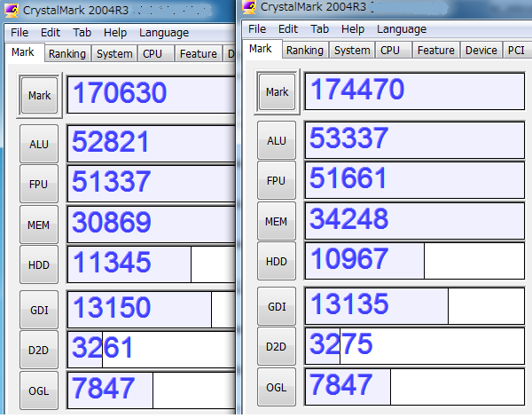This screenshot has width=532, height=418.
Task: Select Mark tab in left window
Action: pos(23,52)
